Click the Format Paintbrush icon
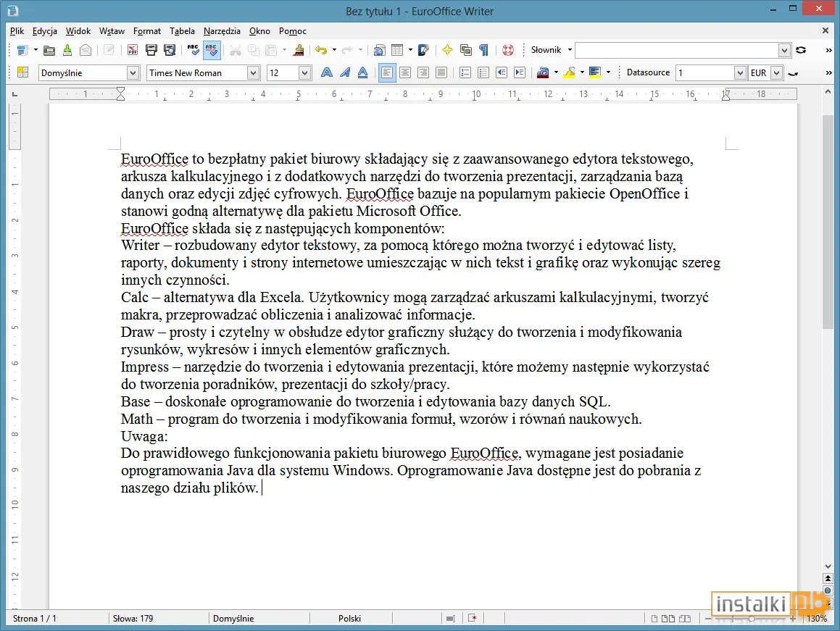The image size is (840, 631). coord(299,50)
